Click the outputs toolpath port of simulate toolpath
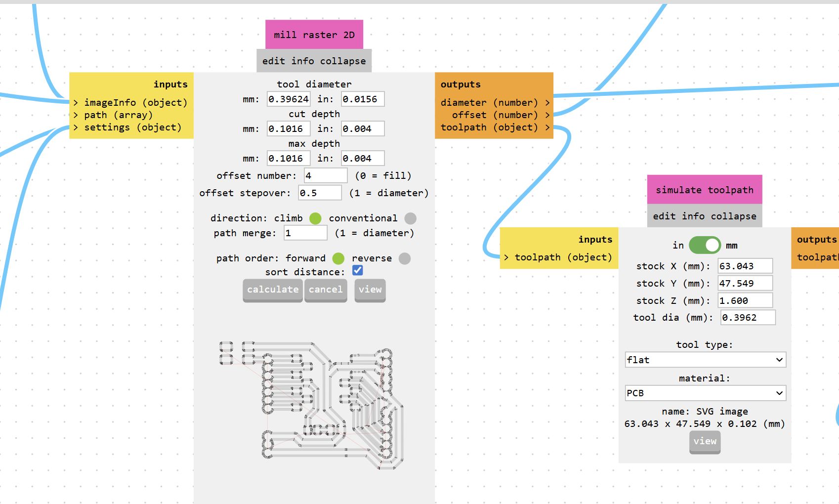The height and width of the screenshot is (504, 839). click(x=818, y=257)
